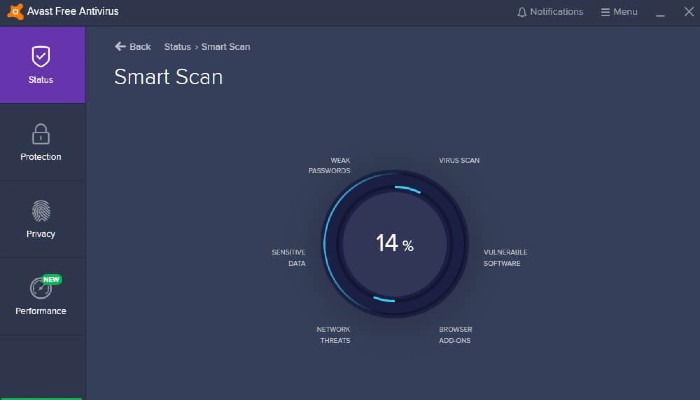Image resolution: width=700 pixels, height=400 pixels.
Task: Open the hamburger Menu
Action: [x=619, y=12]
